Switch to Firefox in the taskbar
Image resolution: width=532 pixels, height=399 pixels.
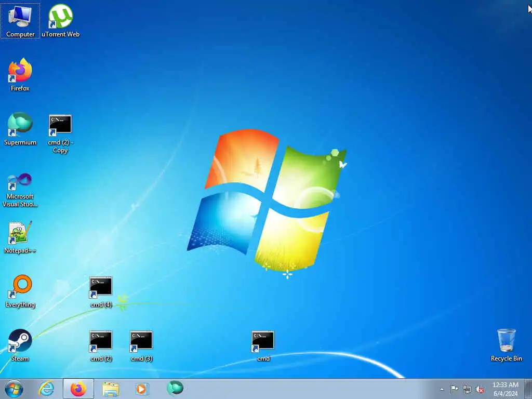(x=78, y=389)
